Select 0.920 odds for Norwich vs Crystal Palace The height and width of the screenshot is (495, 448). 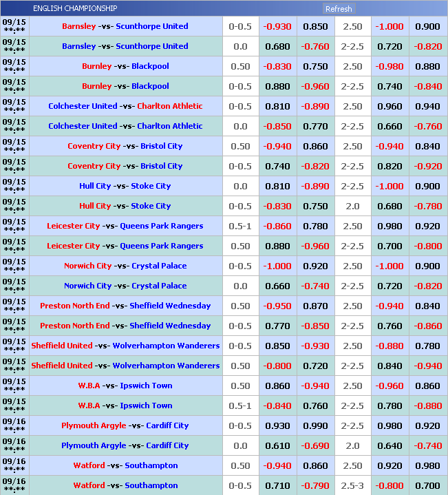315,266
